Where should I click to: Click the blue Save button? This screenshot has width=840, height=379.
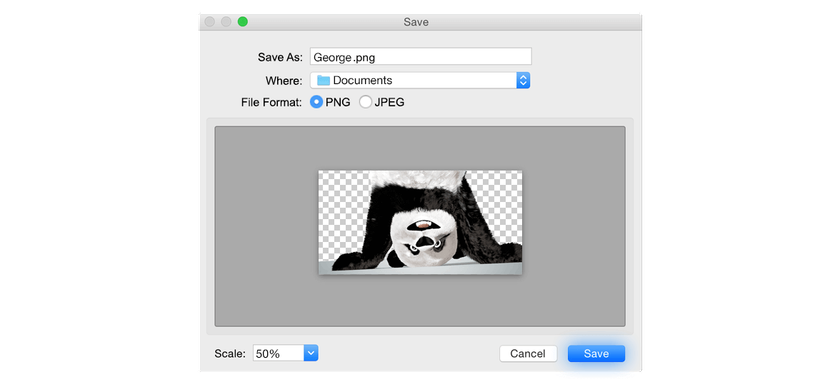[x=596, y=353]
